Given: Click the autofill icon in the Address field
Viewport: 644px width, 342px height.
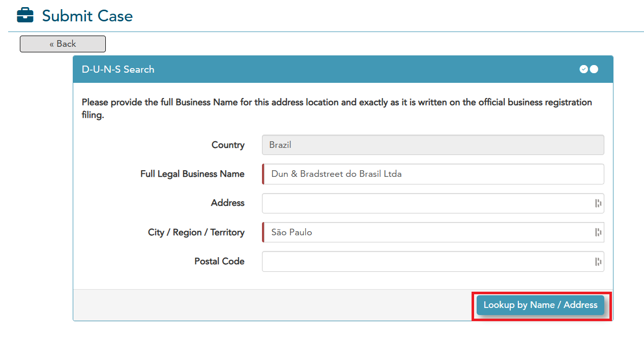Looking at the screenshot, I should (x=598, y=203).
